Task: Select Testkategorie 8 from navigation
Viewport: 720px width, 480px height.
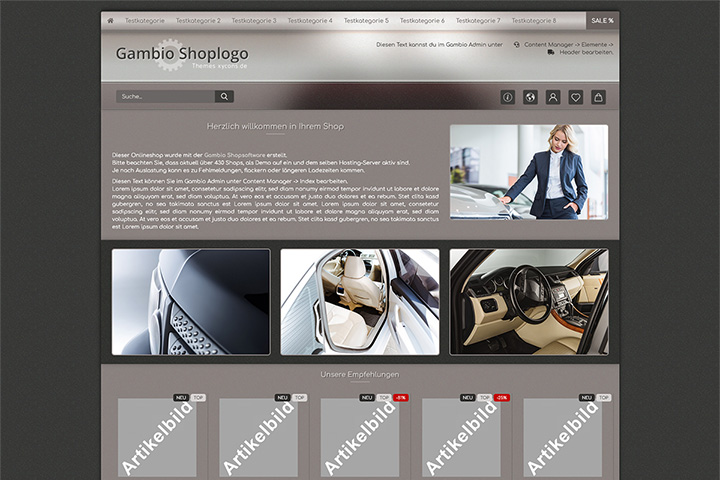Action: coord(534,21)
